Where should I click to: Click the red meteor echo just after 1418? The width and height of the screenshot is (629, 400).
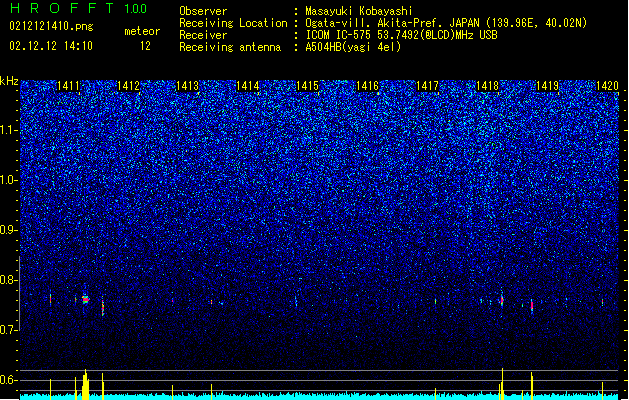coord(501,300)
